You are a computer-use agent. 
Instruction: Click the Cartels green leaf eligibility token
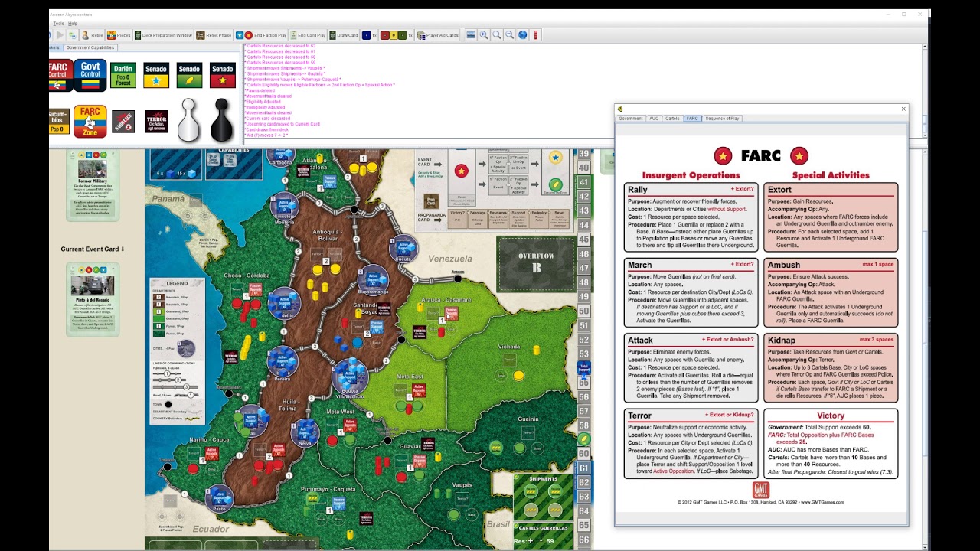[556, 185]
